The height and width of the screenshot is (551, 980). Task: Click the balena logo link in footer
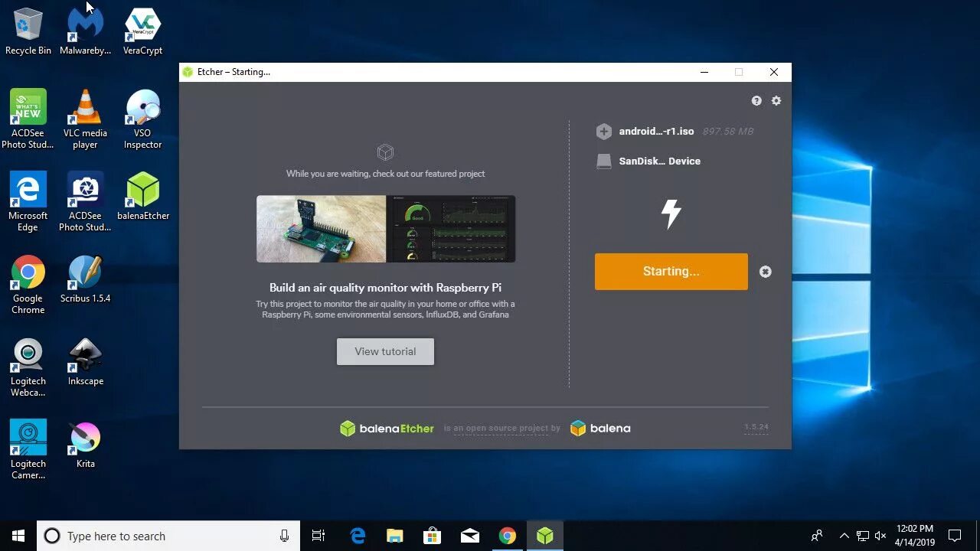click(600, 429)
